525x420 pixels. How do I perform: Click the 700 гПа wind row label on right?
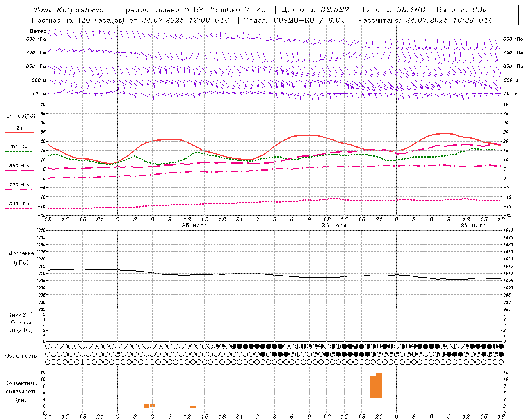point(513,52)
